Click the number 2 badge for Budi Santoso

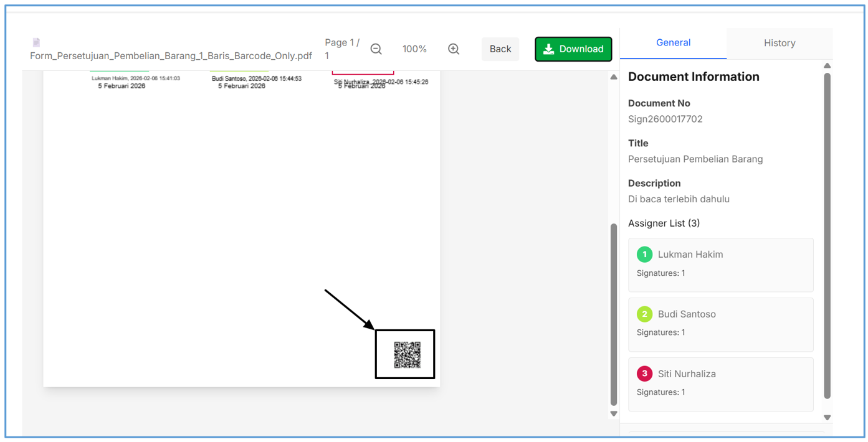point(644,314)
